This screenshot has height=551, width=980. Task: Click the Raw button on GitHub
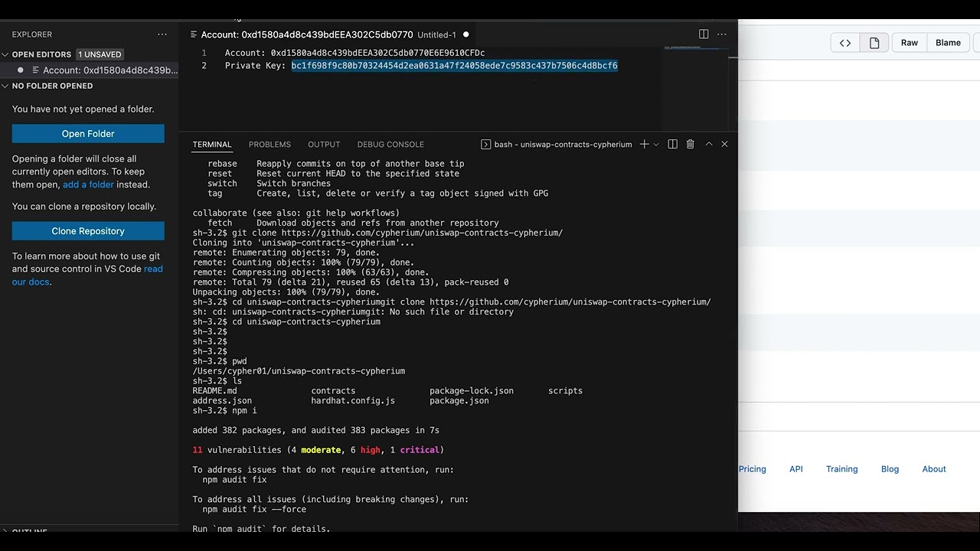tap(910, 43)
